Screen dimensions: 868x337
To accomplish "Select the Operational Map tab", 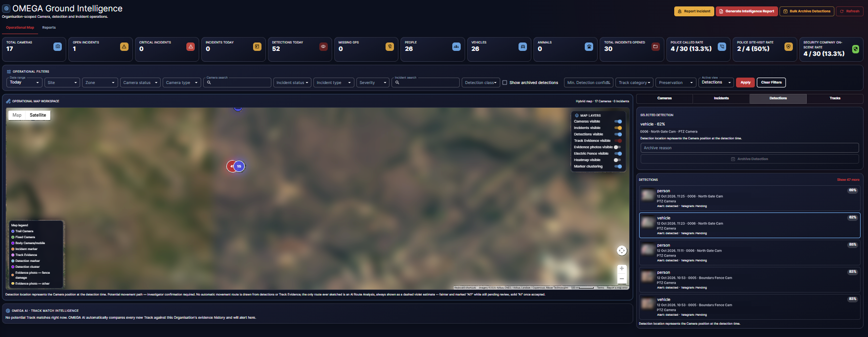I will [20, 28].
